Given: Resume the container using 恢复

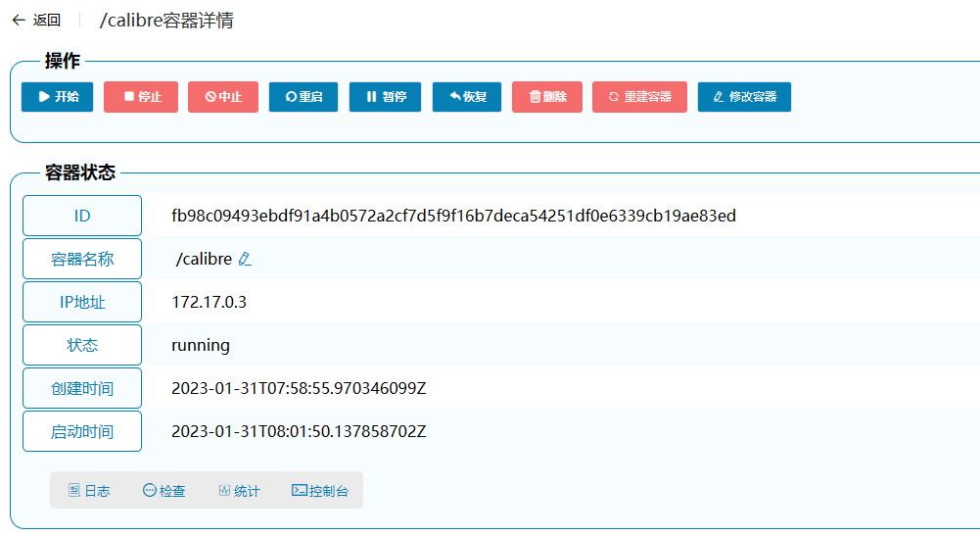Looking at the screenshot, I should point(467,97).
